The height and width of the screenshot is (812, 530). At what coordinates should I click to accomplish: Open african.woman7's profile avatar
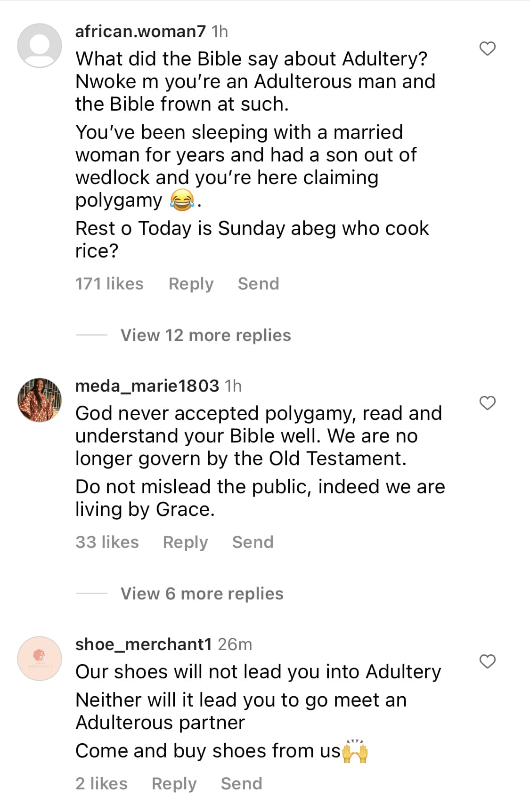40,46
